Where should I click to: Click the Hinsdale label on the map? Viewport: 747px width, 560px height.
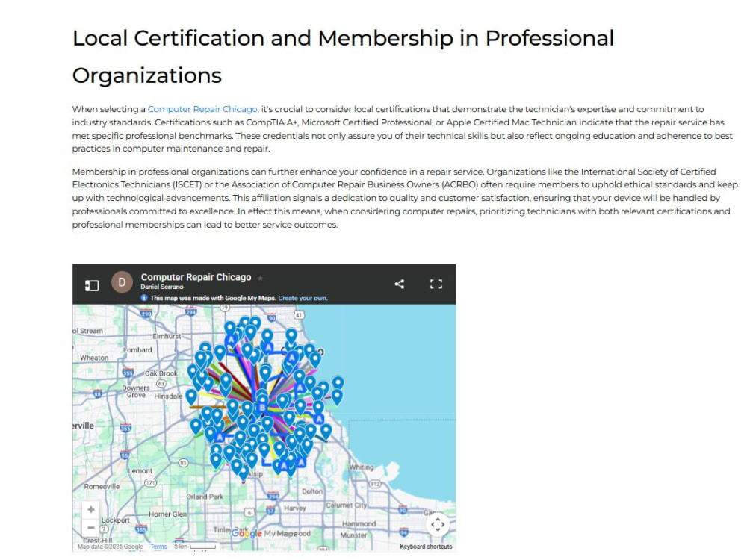tap(168, 396)
